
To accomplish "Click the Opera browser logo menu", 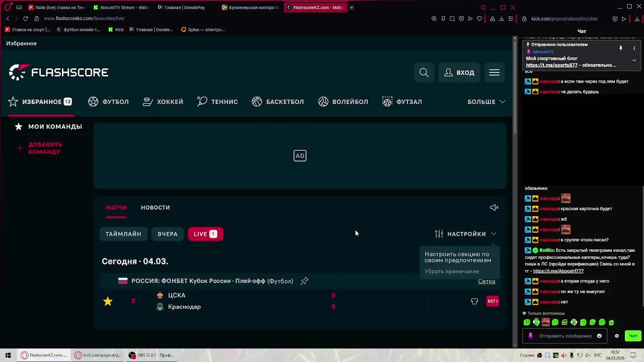I will point(8,8).
